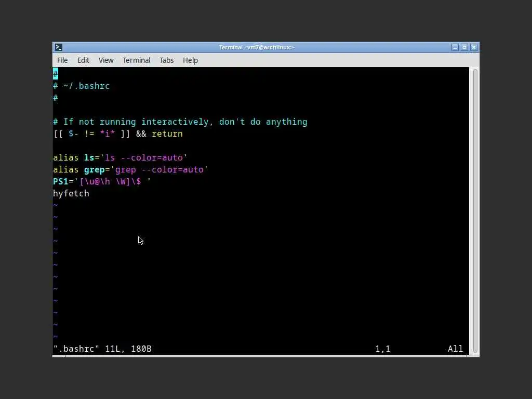Open the View menu
The image size is (532, 399).
coord(106,60)
